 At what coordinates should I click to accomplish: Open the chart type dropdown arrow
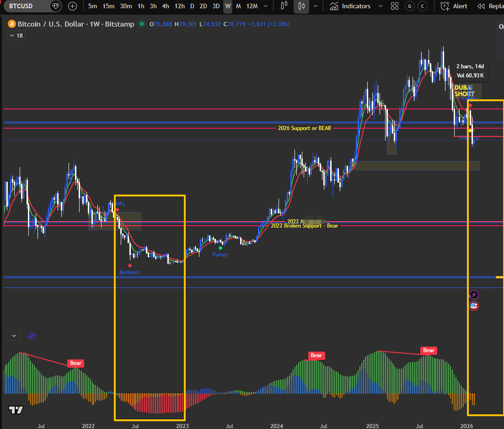(316, 6)
